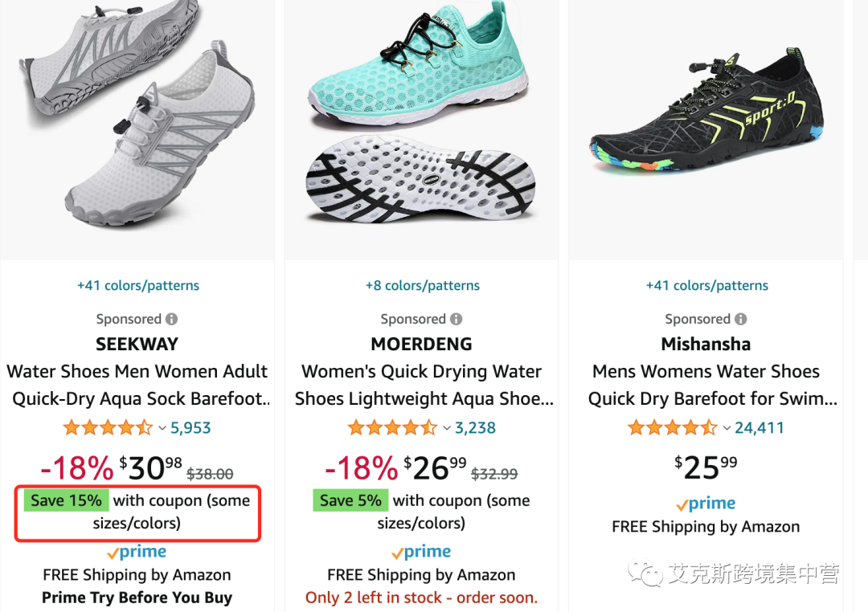Click the Mishansha star rating icons
868x612 pixels.
(x=673, y=428)
